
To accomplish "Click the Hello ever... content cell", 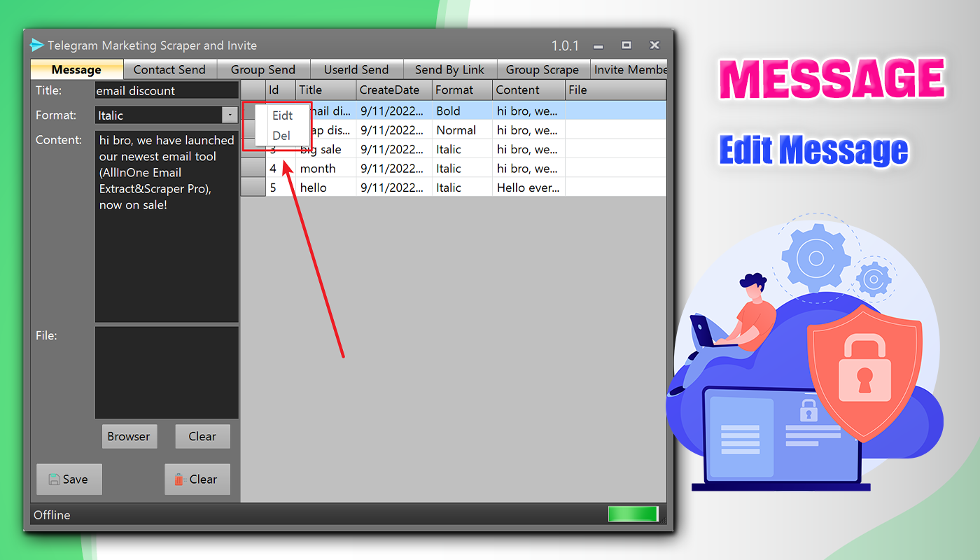I will point(528,187).
